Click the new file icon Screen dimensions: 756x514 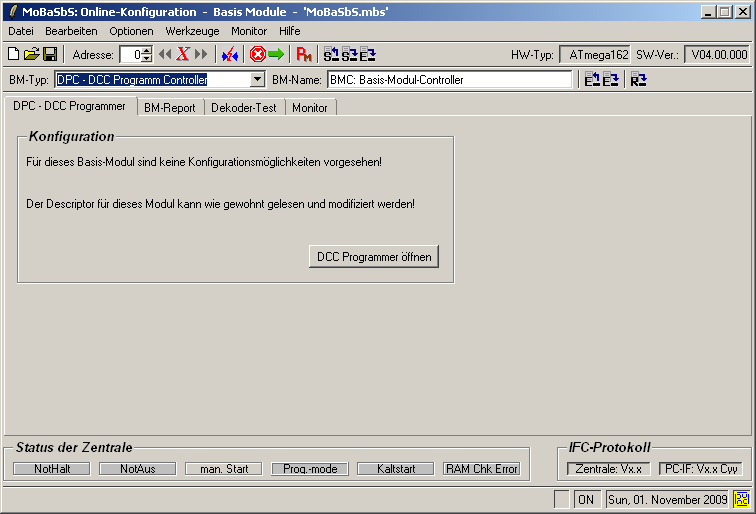click(14, 54)
